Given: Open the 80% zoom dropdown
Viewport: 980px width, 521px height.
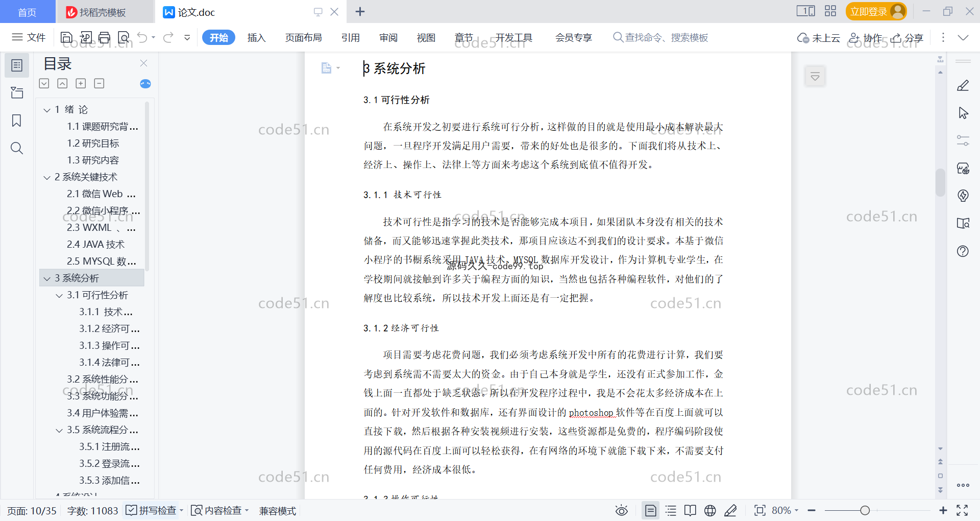Looking at the screenshot, I should (x=785, y=510).
